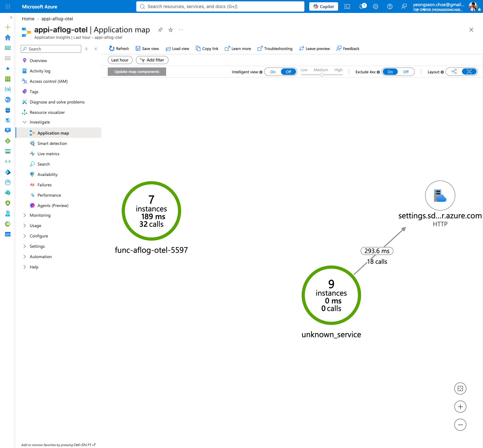
Task: Open the Learn more link
Action: tap(238, 49)
